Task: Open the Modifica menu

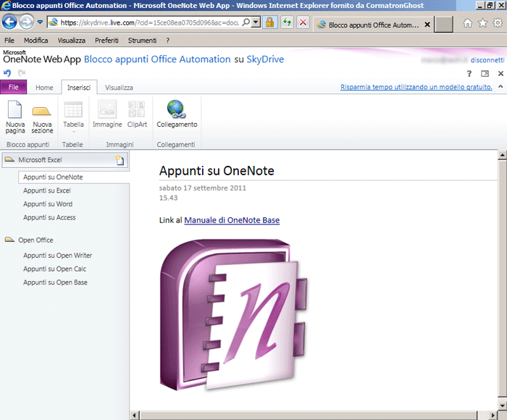Action: point(36,41)
